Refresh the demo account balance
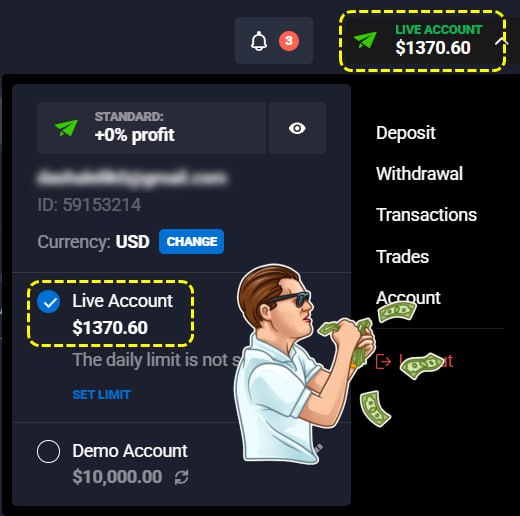The width and height of the screenshot is (520, 516). point(181,477)
